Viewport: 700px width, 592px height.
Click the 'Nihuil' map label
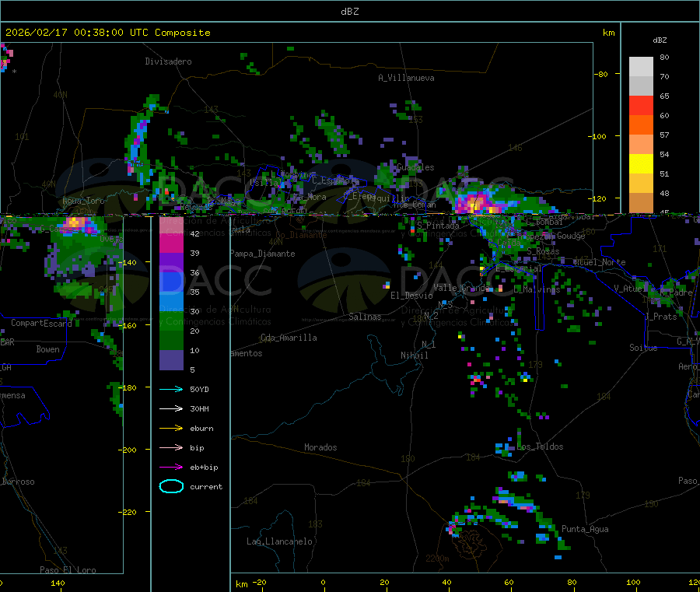pos(415,356)
